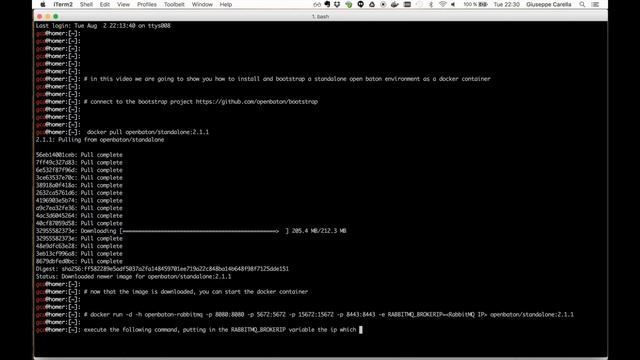Open the Edit menu
The height and width of the screenshot is (360, 640).
point(104,4)
